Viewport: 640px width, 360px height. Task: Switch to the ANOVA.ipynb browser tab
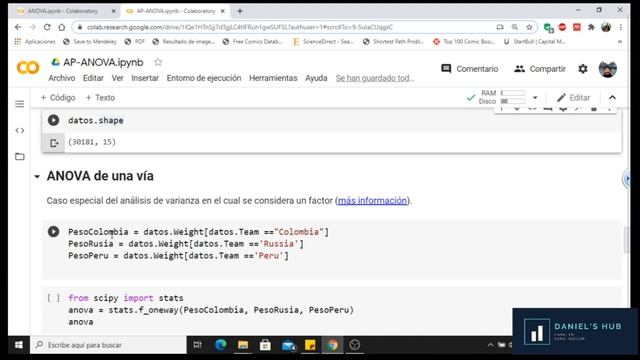[x=63, y=11]
